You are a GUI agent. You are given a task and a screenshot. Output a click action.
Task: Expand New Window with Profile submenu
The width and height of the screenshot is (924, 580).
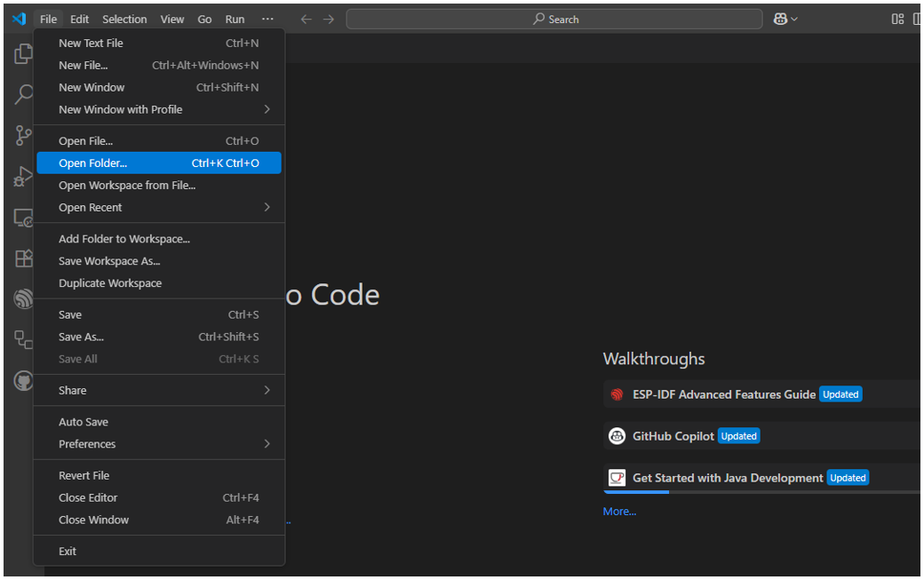tap(159, 109)
